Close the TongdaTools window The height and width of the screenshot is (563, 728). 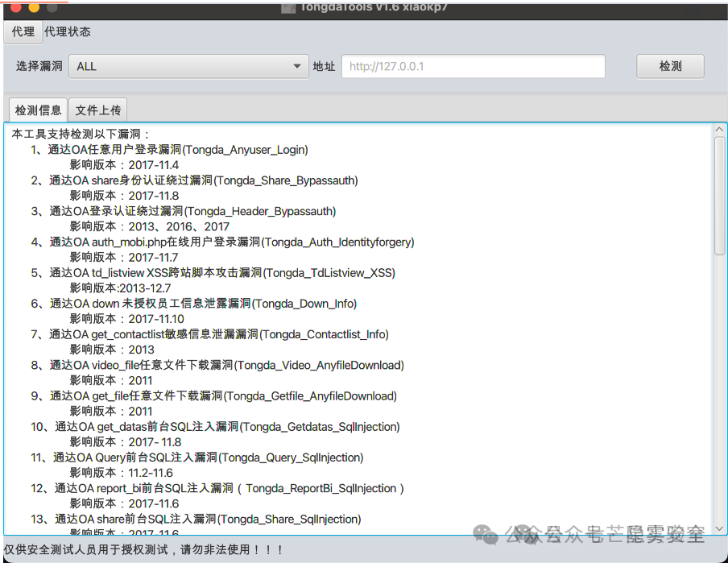coord(16,7)
